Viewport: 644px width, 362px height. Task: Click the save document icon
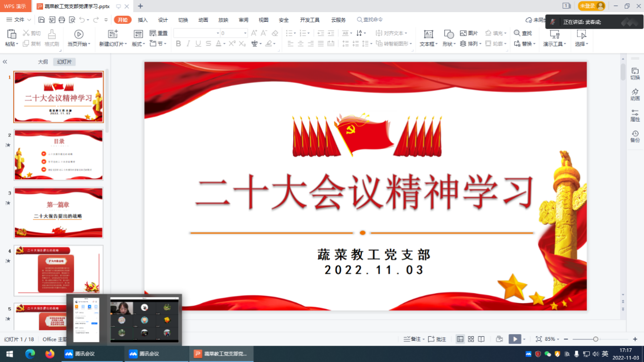pos(42,20)
